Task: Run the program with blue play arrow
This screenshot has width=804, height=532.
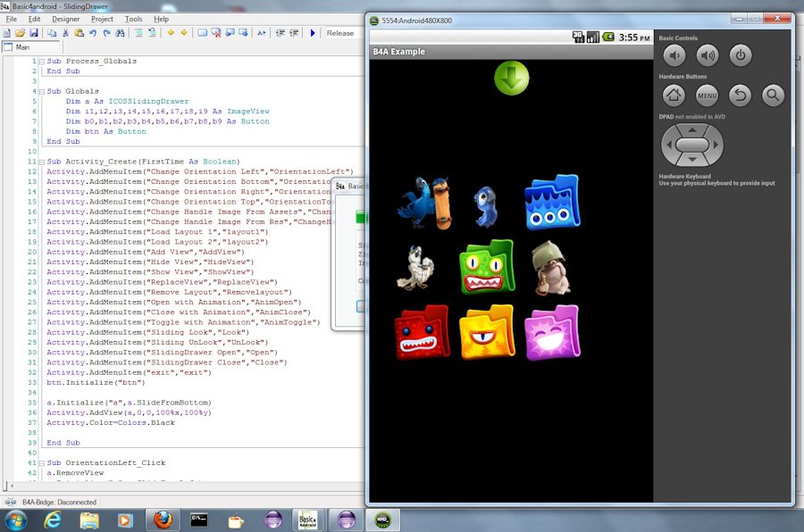Action: 313,33
